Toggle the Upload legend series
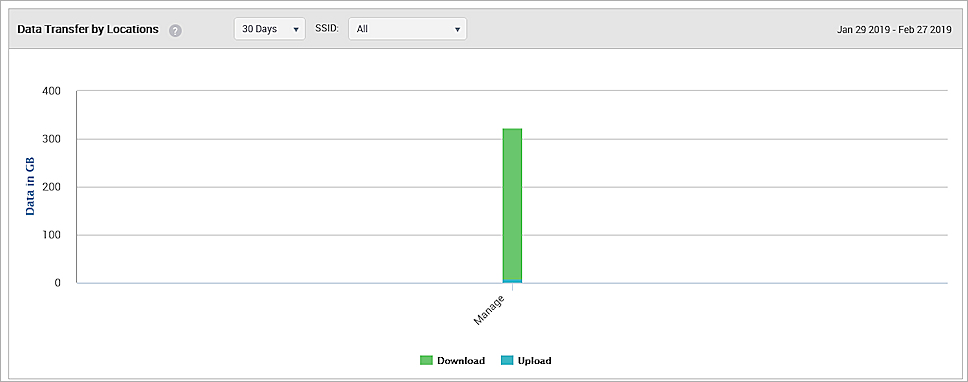 [x=525, y=360]
